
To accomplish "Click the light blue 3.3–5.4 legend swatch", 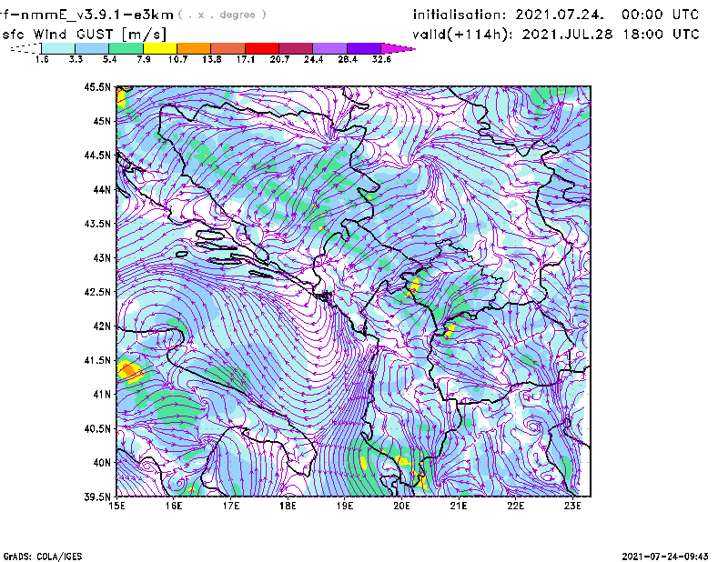I will point(92,48).
